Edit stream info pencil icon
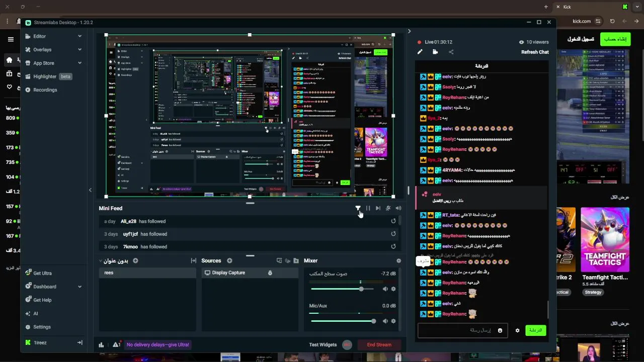644x362 pixels. point(420,52)
